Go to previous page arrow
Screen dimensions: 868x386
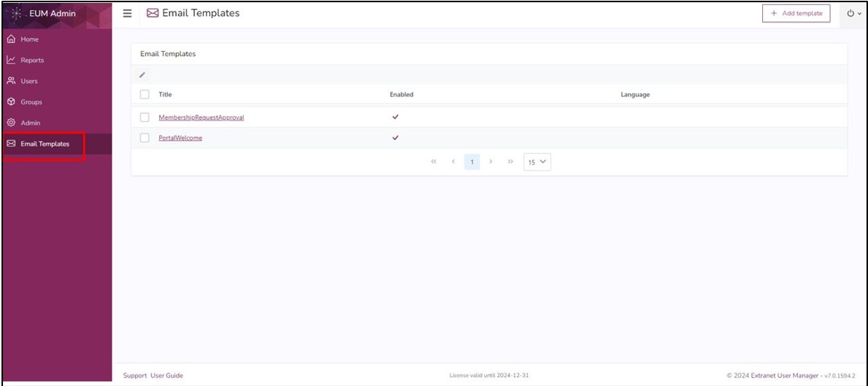[453, 162]
